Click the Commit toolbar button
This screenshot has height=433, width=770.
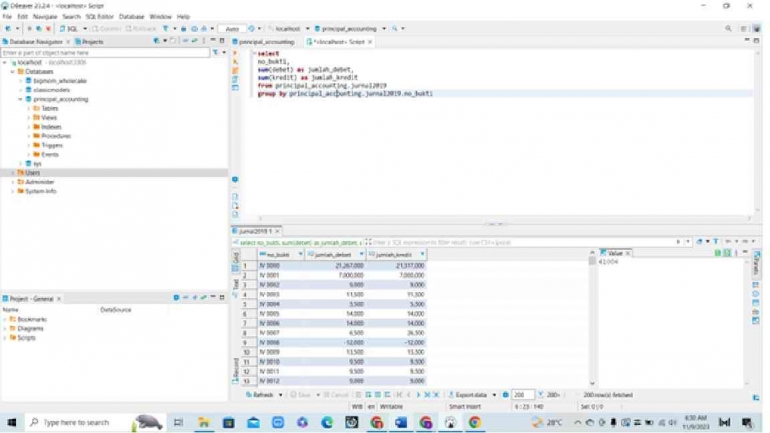(x=106, y=28)
